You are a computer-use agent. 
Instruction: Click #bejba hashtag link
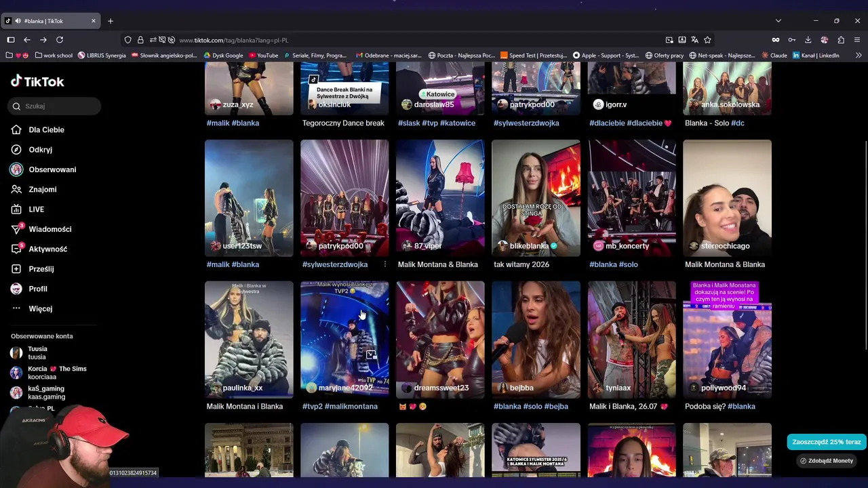(x=556, y=406)
